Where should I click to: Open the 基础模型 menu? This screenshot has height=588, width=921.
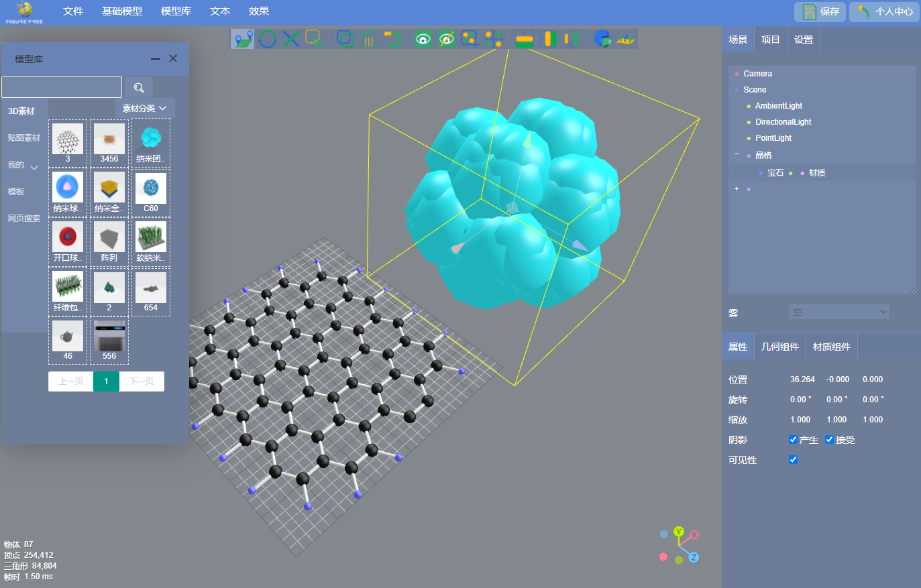click(122, 11)
